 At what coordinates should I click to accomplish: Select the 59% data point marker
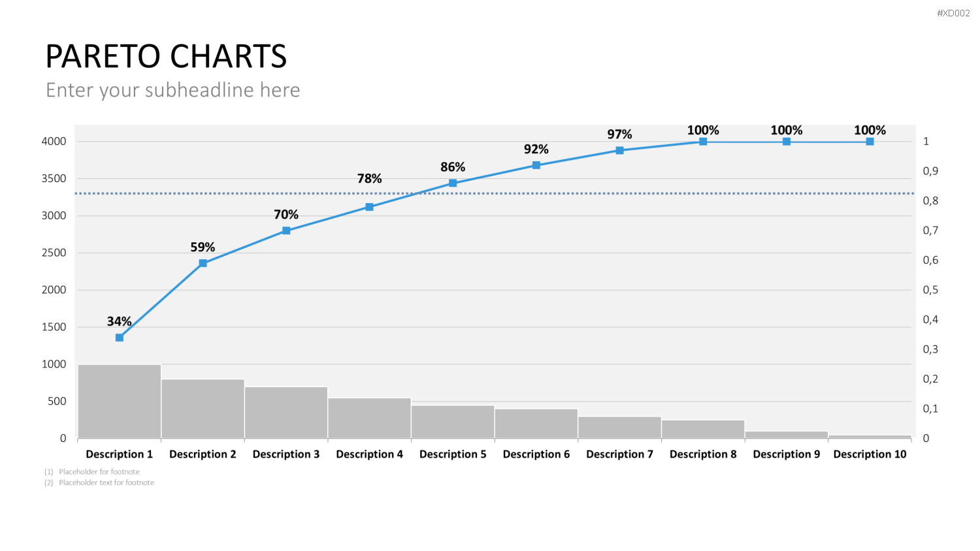[x=203, y=263]
